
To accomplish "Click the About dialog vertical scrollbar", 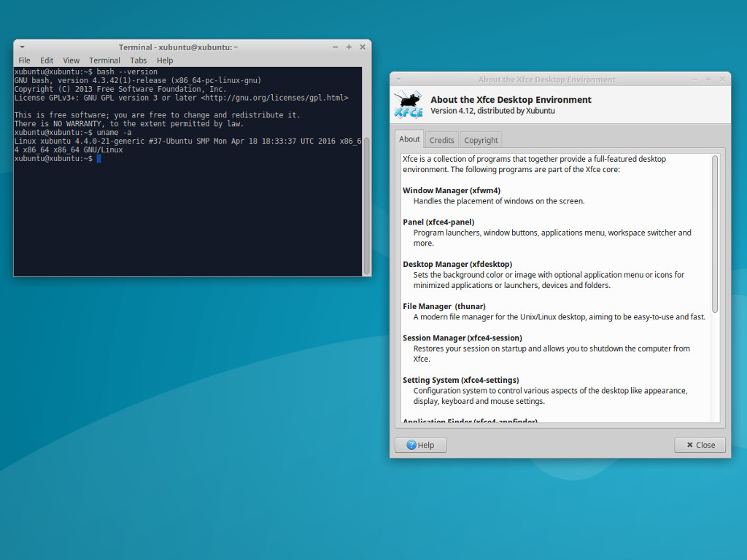I will coord(715,234).
